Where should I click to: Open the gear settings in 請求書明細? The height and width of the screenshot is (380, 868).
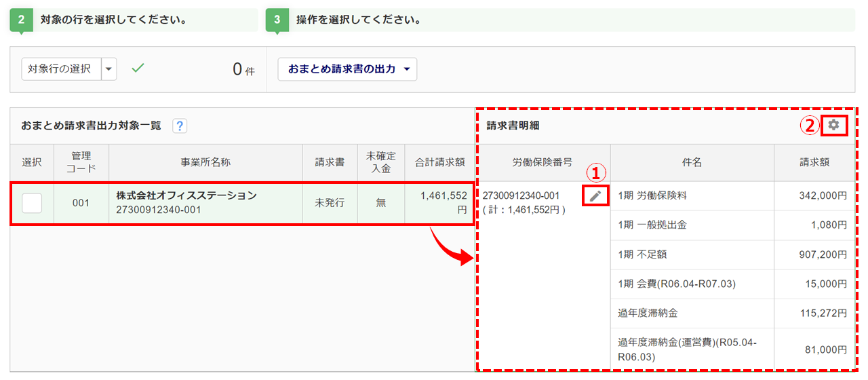833,125
